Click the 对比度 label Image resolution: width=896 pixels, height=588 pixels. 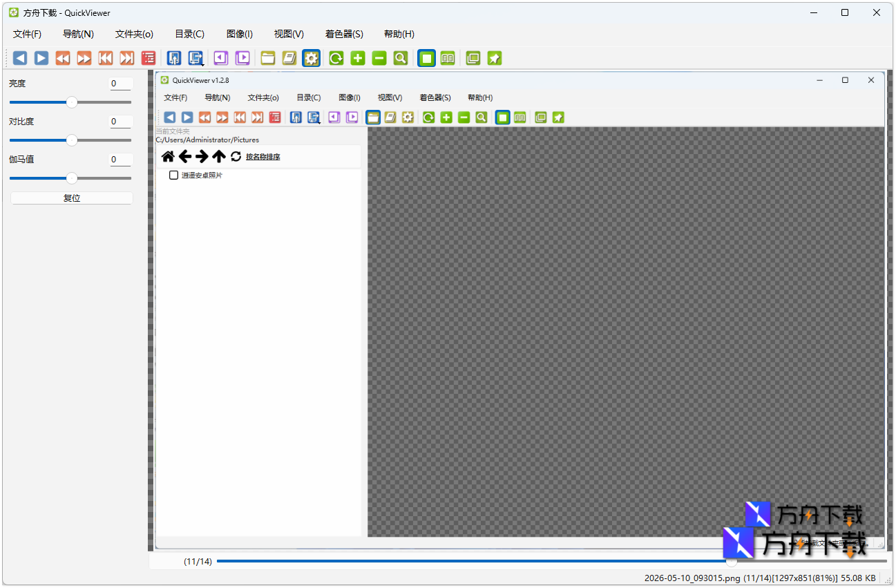click(x=21, y=122)
